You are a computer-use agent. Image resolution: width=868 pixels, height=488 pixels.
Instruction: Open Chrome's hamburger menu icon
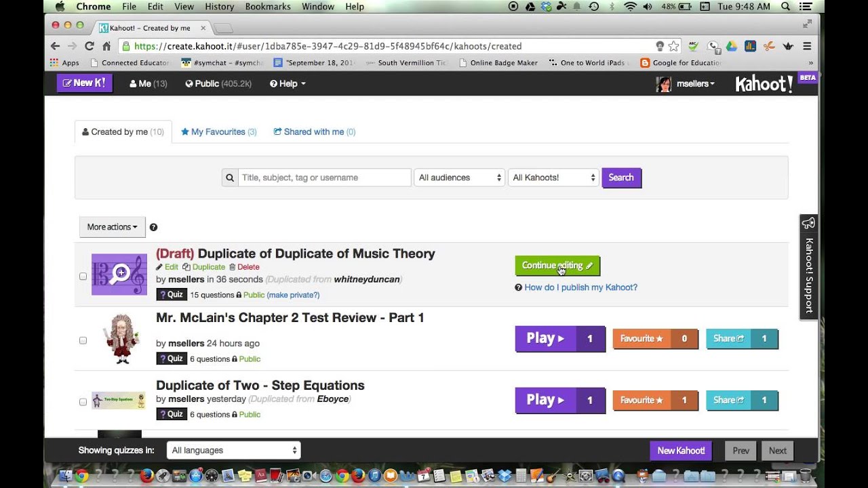(x=807, y=46)
